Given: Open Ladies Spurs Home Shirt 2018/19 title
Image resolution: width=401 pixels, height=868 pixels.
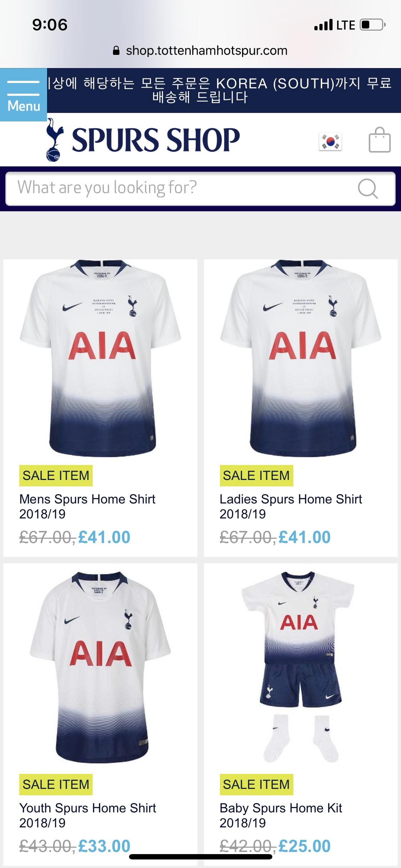Looking at the screenshot, I should pos(291,506).
